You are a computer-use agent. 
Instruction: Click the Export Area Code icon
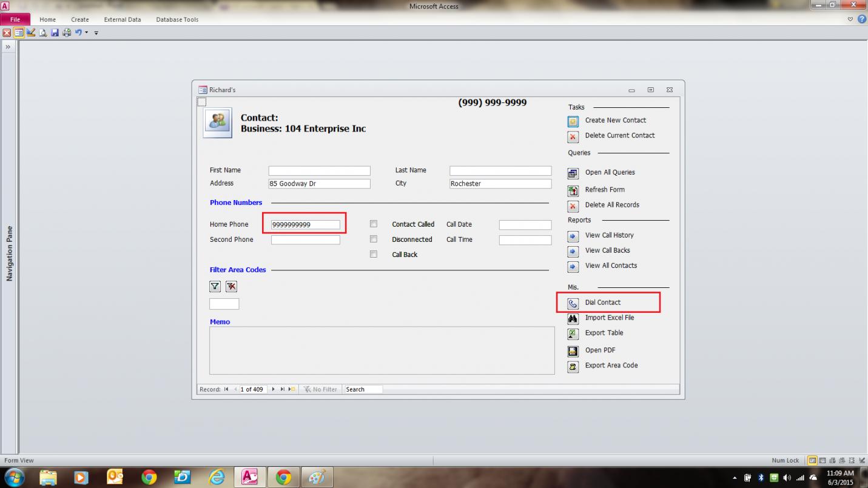click(x=573, y=366)
